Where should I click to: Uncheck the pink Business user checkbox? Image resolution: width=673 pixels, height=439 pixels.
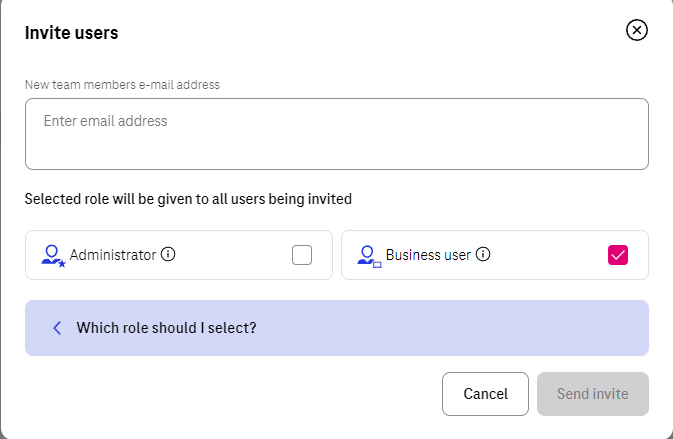tap(618, 255)
